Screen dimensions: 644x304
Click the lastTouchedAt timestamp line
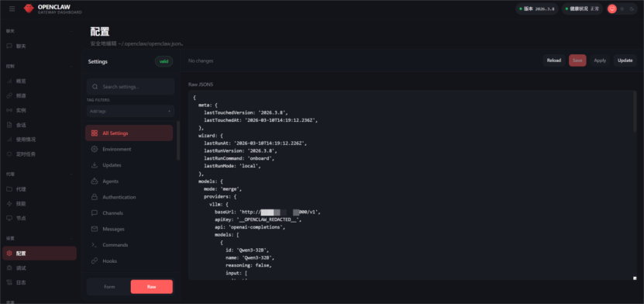point(261,120)
